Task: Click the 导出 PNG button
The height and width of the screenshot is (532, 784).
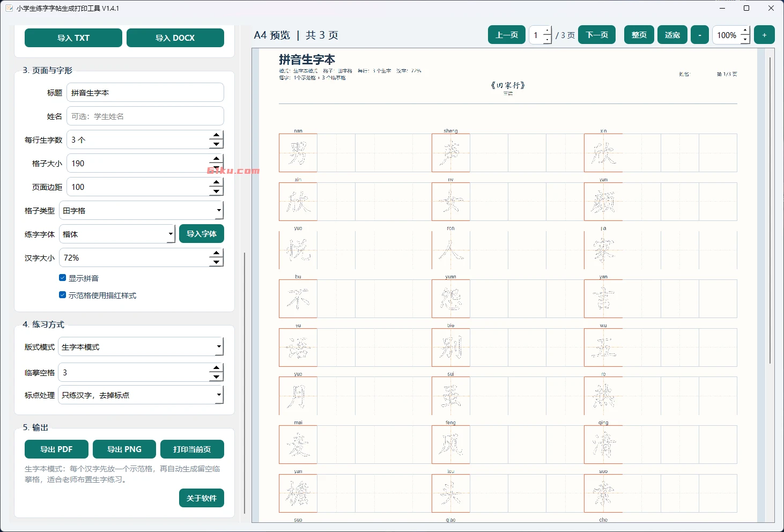Action: click(124, 449)
